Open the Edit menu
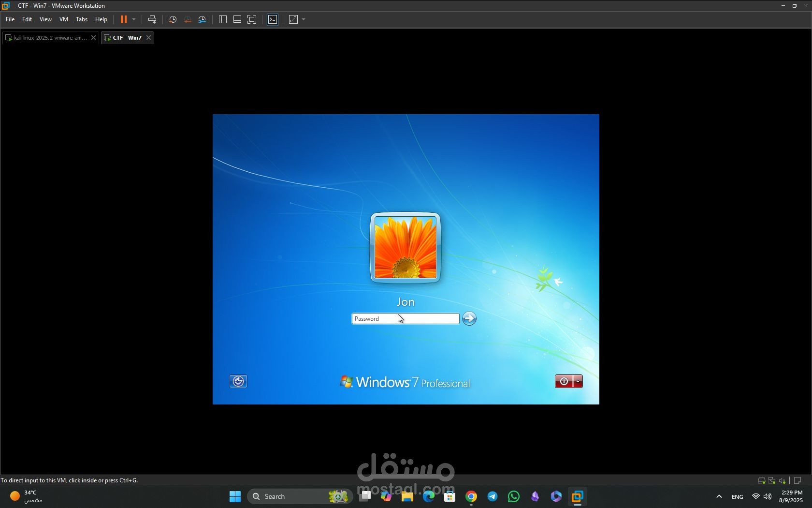Screen dimensions: 812x508 27,19
